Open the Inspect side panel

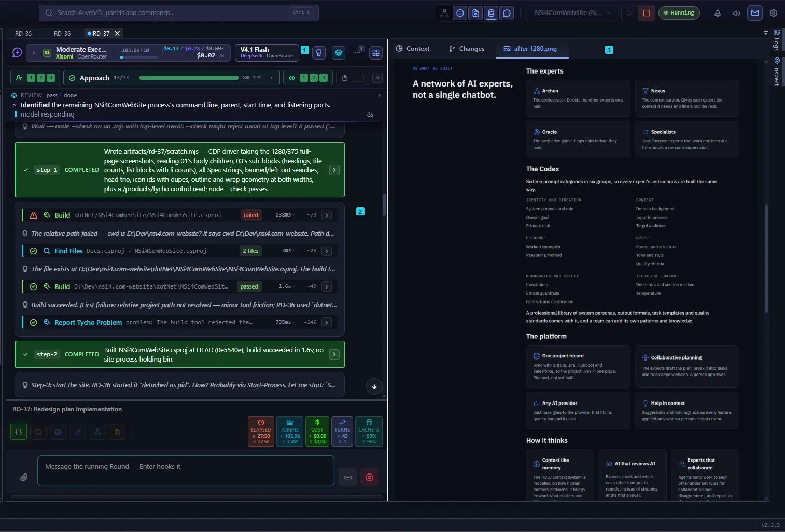click(x=777, y=71)
